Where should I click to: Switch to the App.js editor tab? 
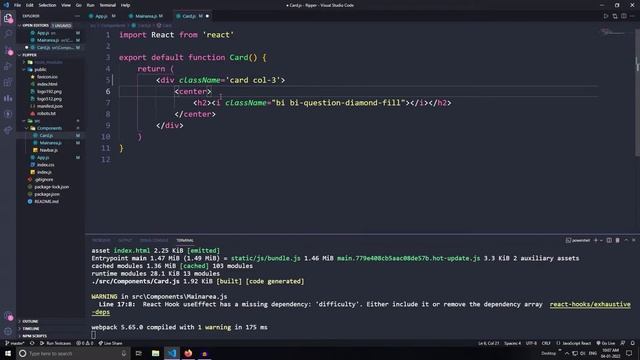tap(102, 16)
